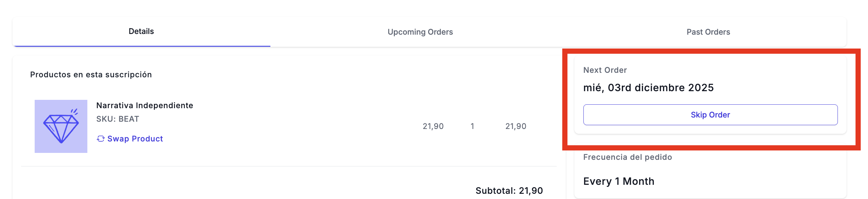
Task: Click the Swap Product link text
Action: (135, 139)
